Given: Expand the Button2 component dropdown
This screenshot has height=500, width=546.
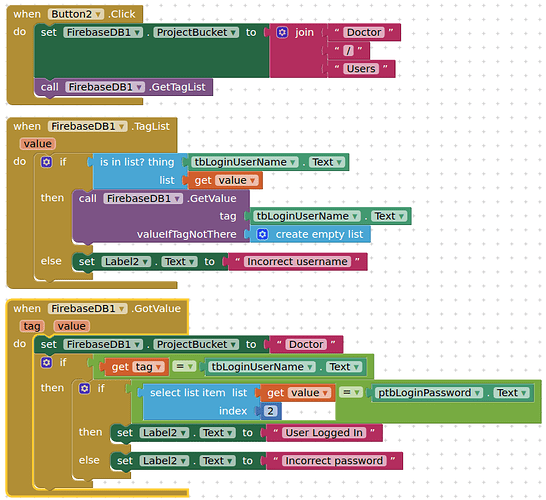Looking at the screenshot, I should click(99, 14).
